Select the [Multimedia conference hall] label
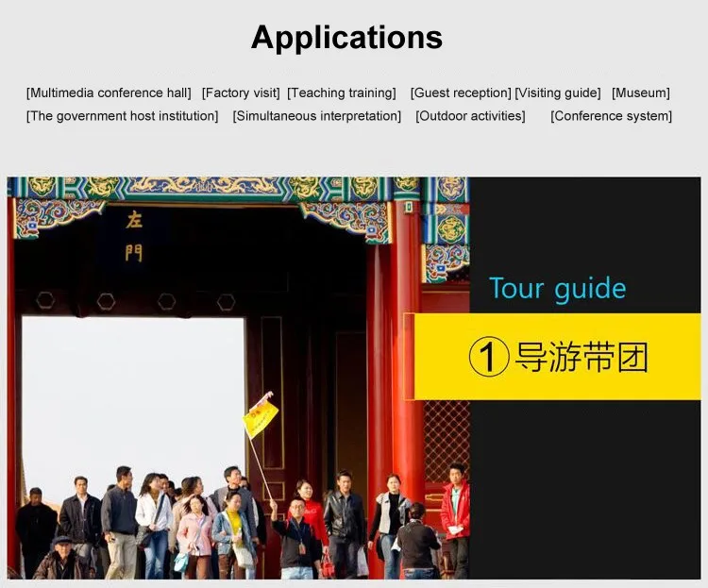 tap(109, 92)
